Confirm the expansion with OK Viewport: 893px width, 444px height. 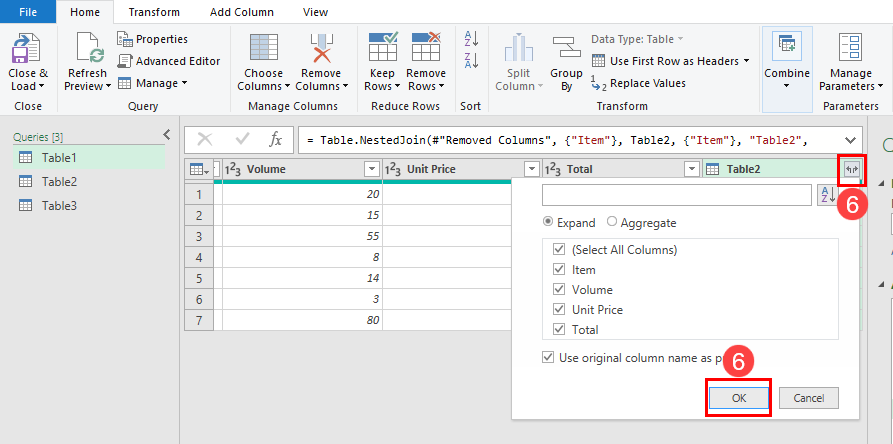pos(739,398)
